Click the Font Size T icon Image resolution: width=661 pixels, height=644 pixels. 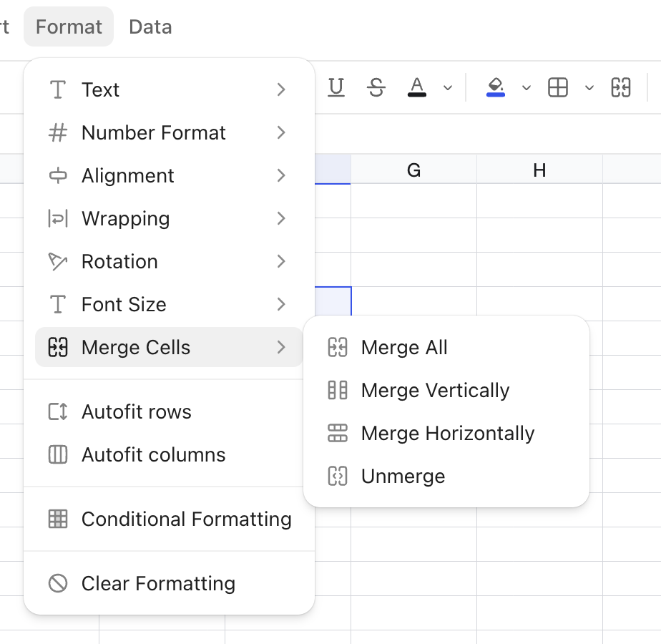click(x=58, y=304)
